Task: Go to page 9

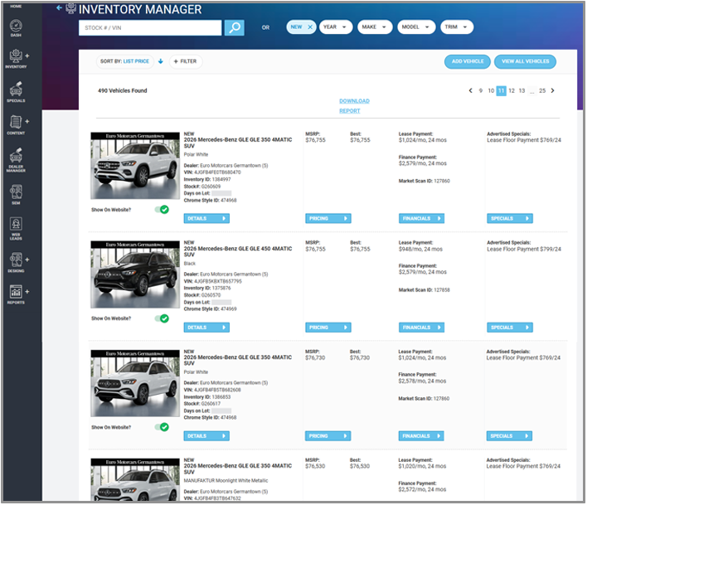Action: [x=481, y=90]
